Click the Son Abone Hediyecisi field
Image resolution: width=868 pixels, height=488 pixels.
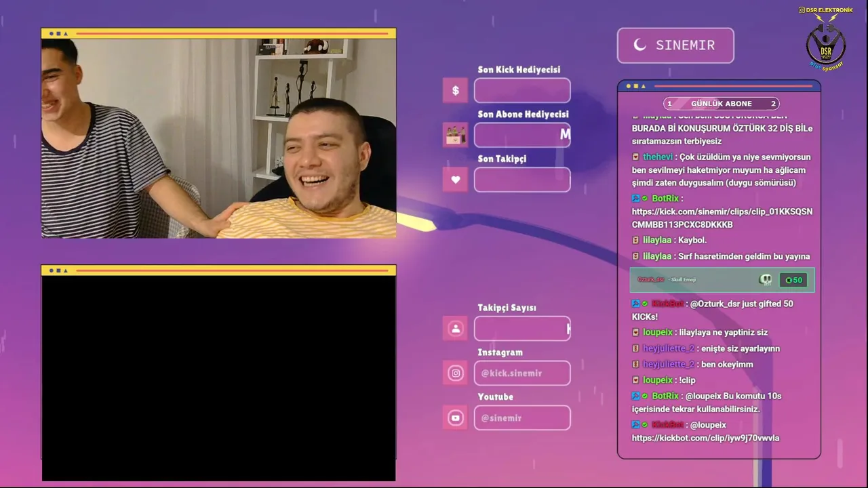(x=522, y=135)
